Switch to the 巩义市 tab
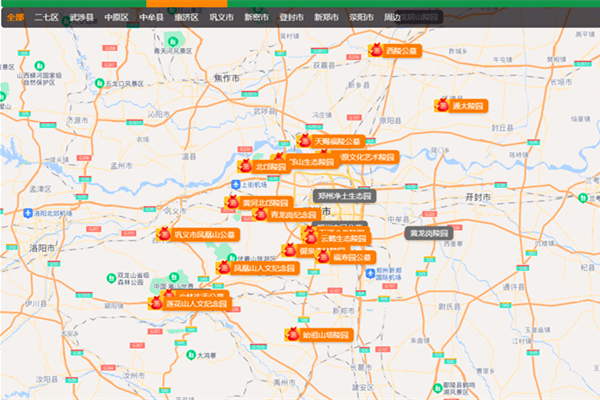The image size is (600, 400). click(x=222, y=17)
